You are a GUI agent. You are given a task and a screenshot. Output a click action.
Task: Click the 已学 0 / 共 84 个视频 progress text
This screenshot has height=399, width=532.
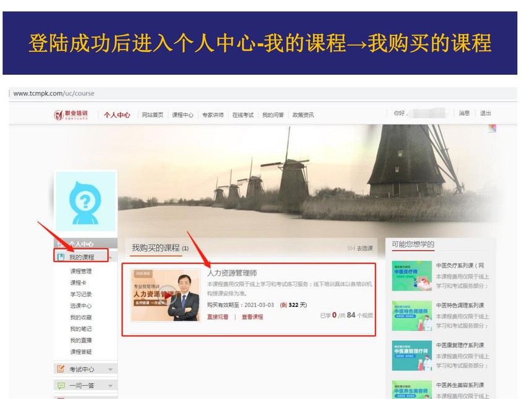click(x=346, y=315)
